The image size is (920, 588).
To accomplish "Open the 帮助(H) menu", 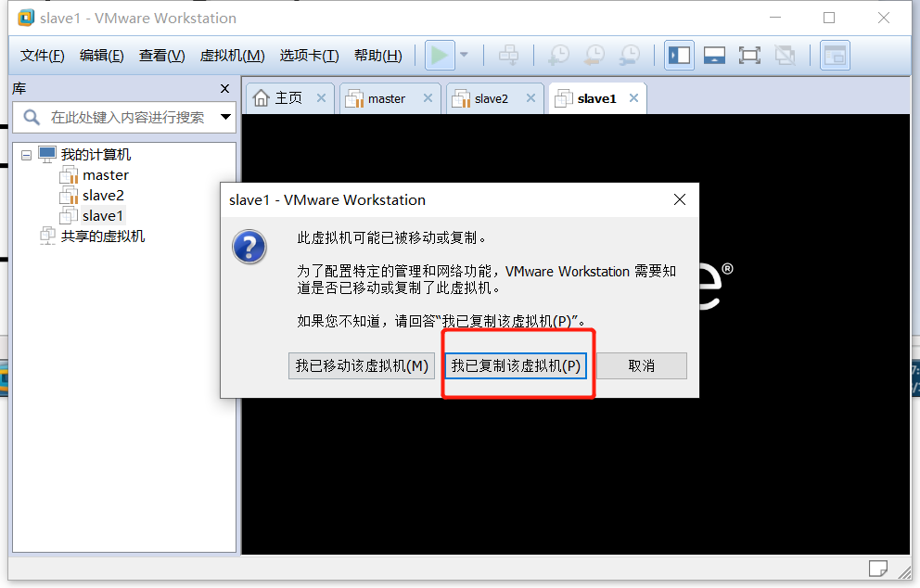I will pos(377,56).
